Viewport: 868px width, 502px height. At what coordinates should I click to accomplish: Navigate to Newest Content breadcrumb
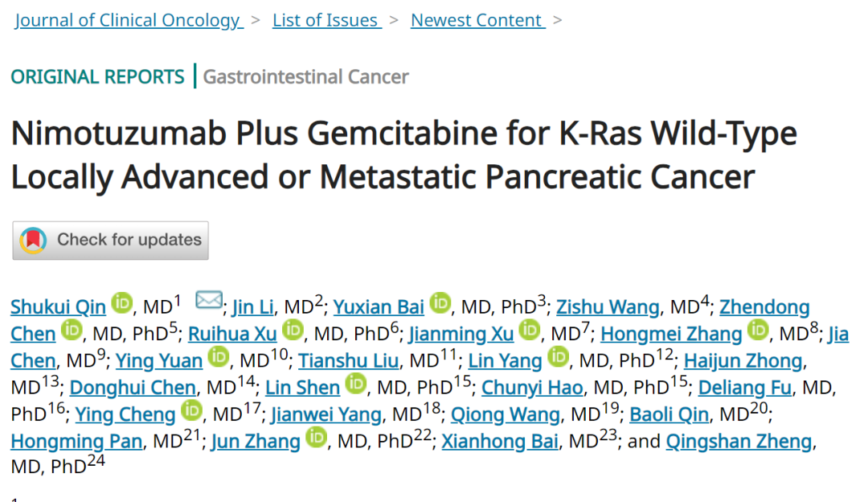477,20
